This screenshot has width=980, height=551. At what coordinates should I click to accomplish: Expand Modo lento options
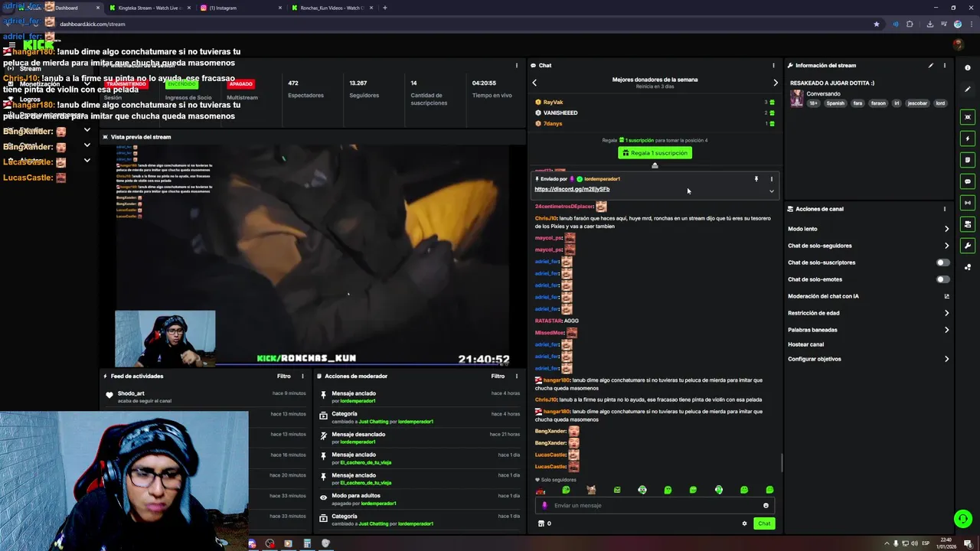tap(946, 229)
